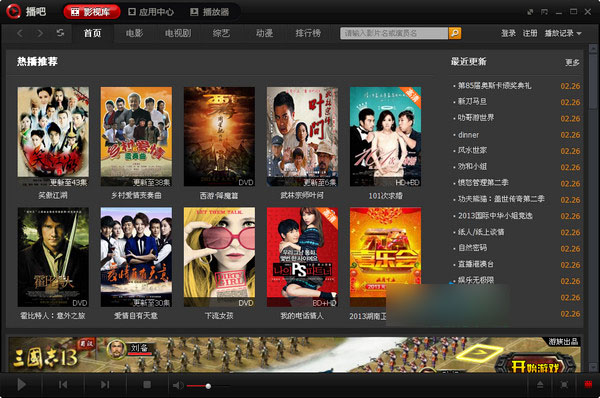This screenshot has height=398, width=600.
Task: Start playback with the play button
Action: (x=21, y=385)
